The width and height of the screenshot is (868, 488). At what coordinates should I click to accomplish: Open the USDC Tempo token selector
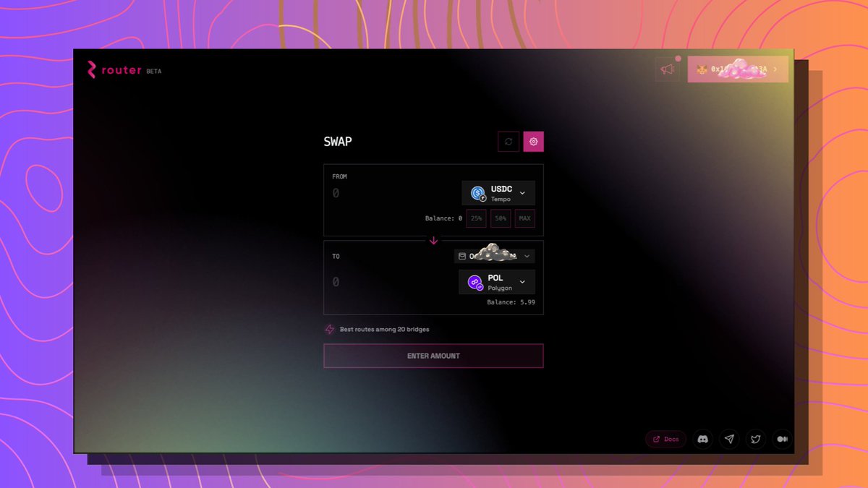click(499, 193)
